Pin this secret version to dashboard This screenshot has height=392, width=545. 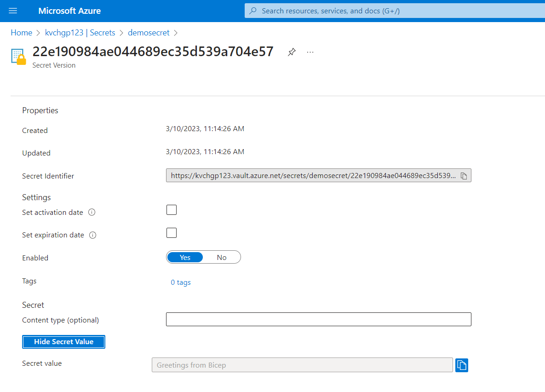click(292, 52)
